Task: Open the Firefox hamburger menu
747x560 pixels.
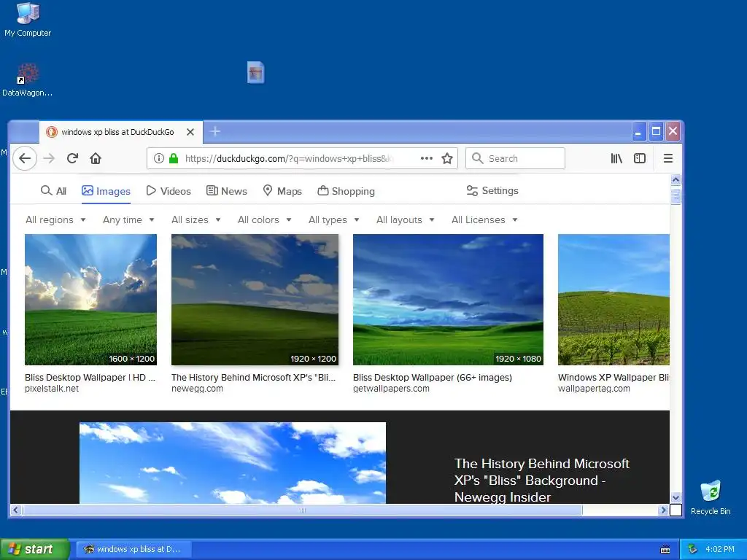Action: [668, 158]
